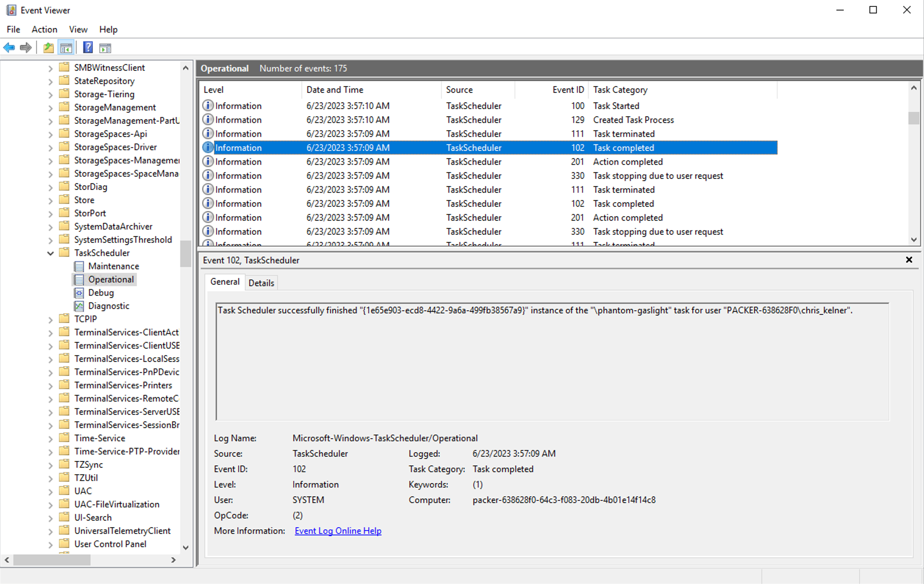The image size is (924, 584).
Task: Expand the SMBWitnessClient node
Action: tap(51, 68)
